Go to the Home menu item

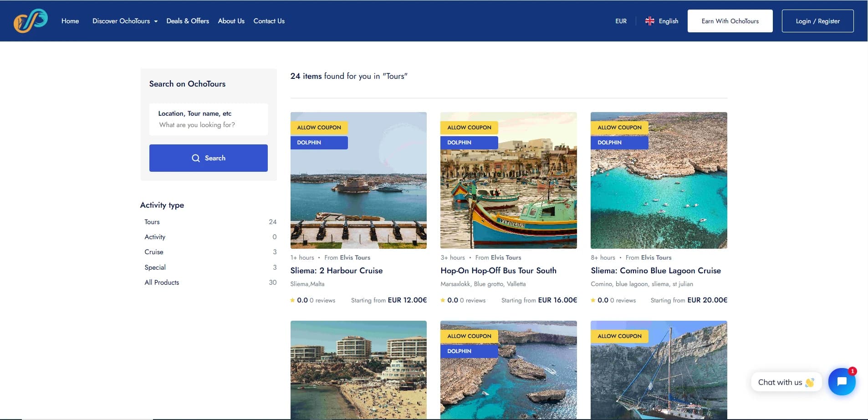click(70, 21)
